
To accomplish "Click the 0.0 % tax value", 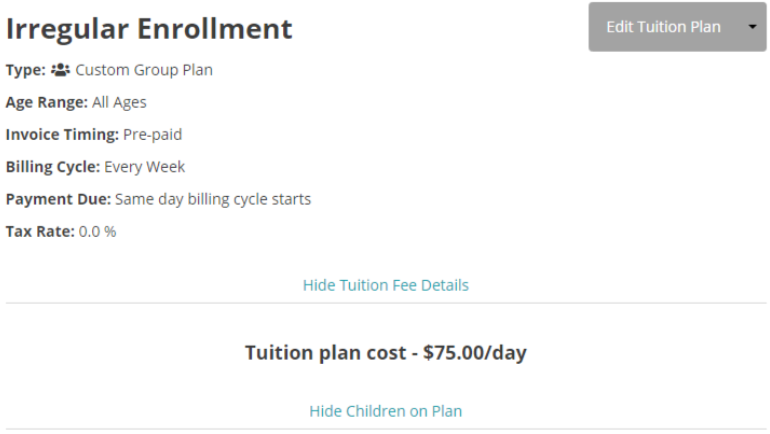I will pos(97,231).
